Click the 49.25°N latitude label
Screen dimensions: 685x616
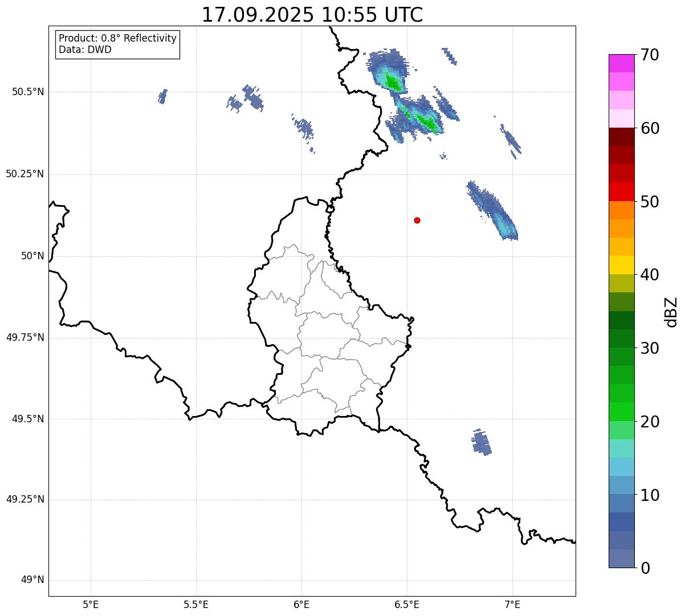[25, 499]
